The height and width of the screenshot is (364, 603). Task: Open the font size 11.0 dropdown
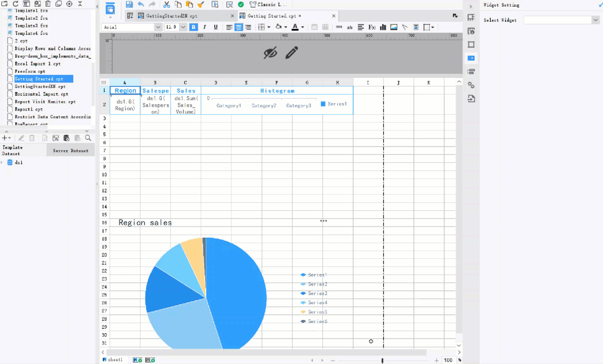click(x=182, y=27)
